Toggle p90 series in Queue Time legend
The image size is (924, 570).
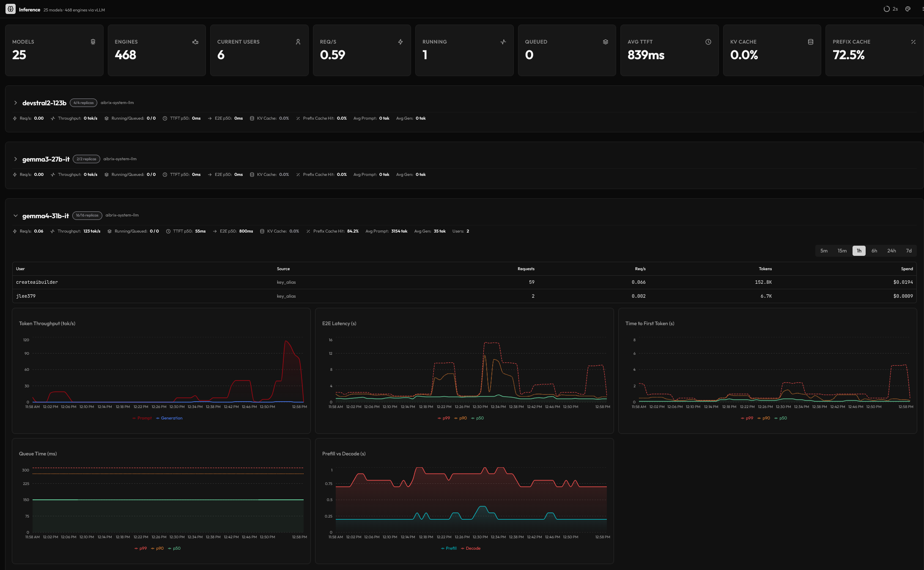click(x=157, y=548)
